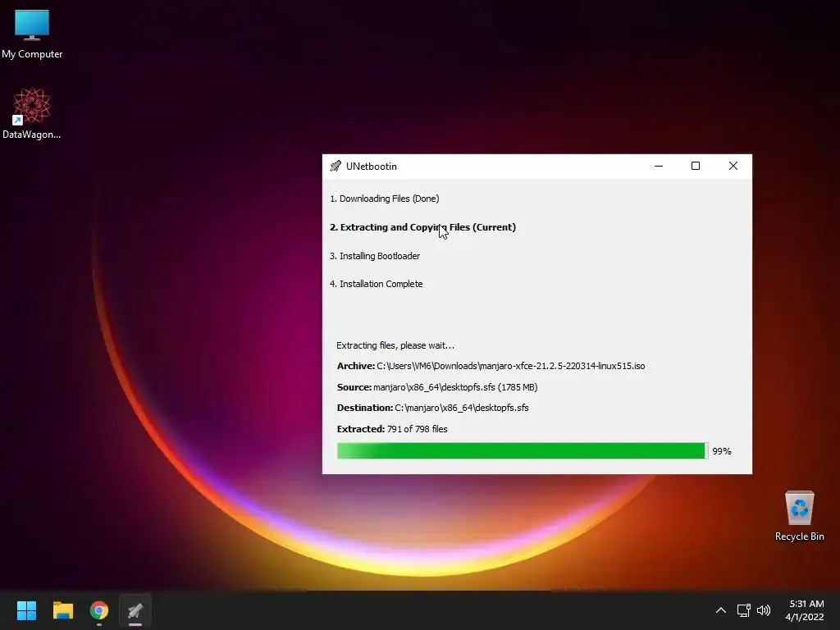Image resolution: width=840 pixels, height=630 pixels.
Task: Click the Source desktopfs.sfs (1785 MB) line
Action: pos(437,387)
